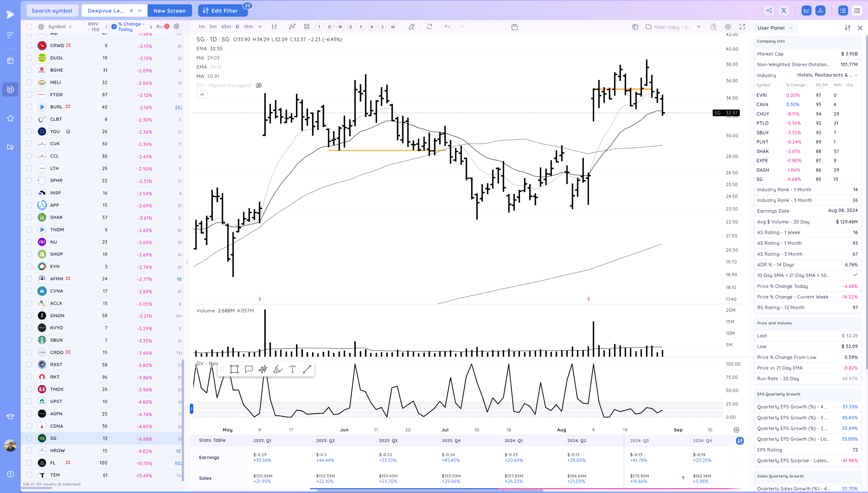Open the User Panel dropdown
This screenshot has height=493, width=868.
coord(775,28)
